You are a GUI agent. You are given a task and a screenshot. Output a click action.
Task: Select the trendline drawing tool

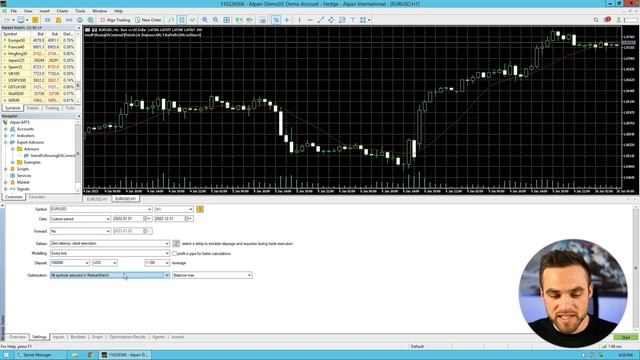pos(321,20)
